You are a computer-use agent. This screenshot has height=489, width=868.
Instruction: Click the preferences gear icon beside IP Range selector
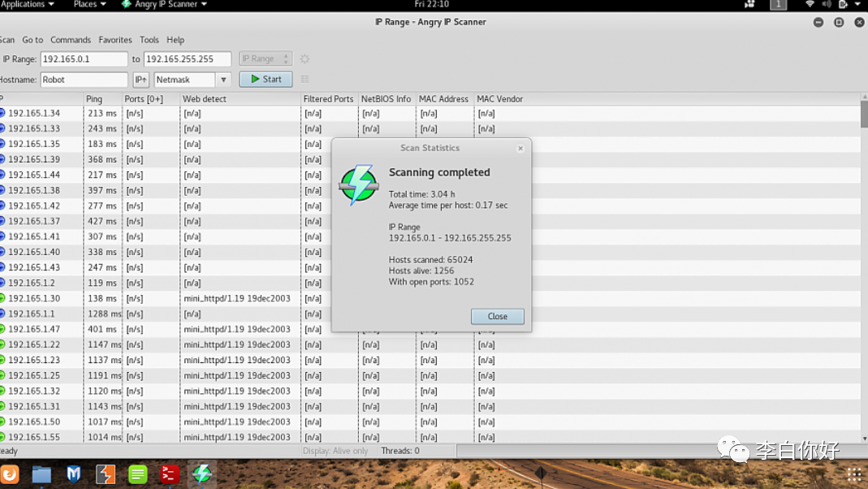[304, 58]
